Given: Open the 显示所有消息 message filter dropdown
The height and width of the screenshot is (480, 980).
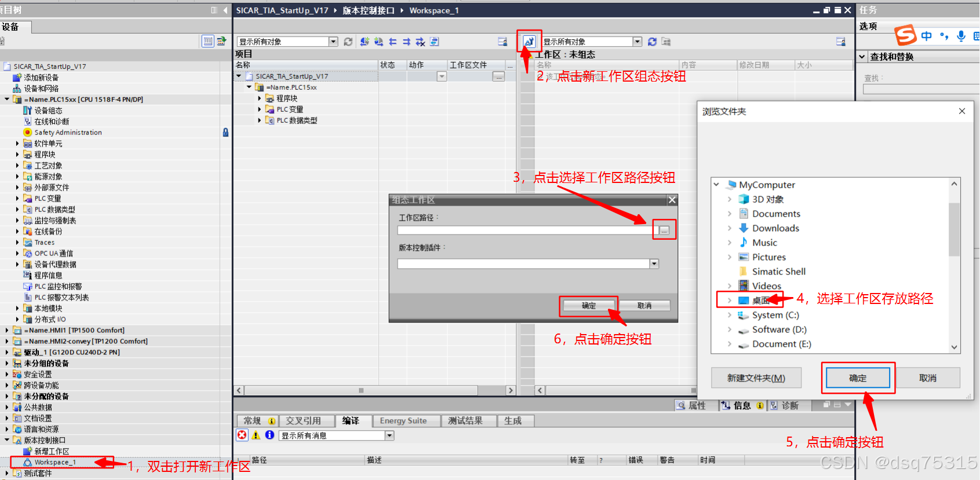Looking at the screenshot, I should pyautogui.click(x=389, y=435).
